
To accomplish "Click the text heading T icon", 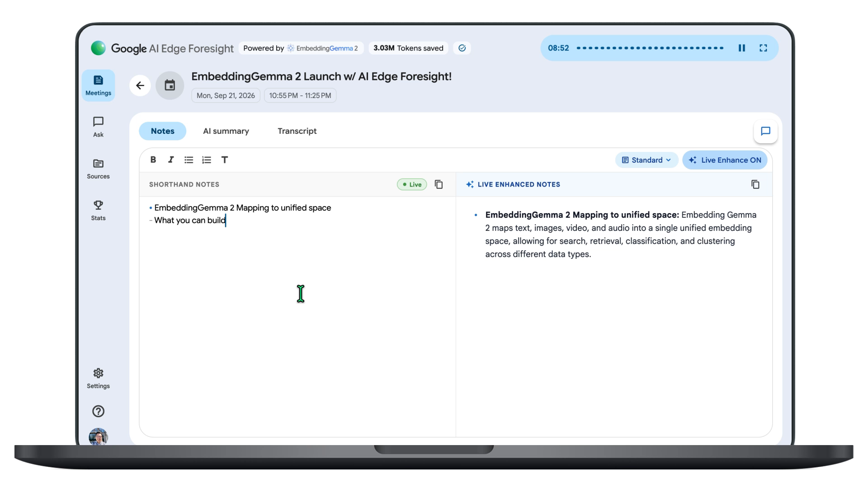I will point(224,160).
